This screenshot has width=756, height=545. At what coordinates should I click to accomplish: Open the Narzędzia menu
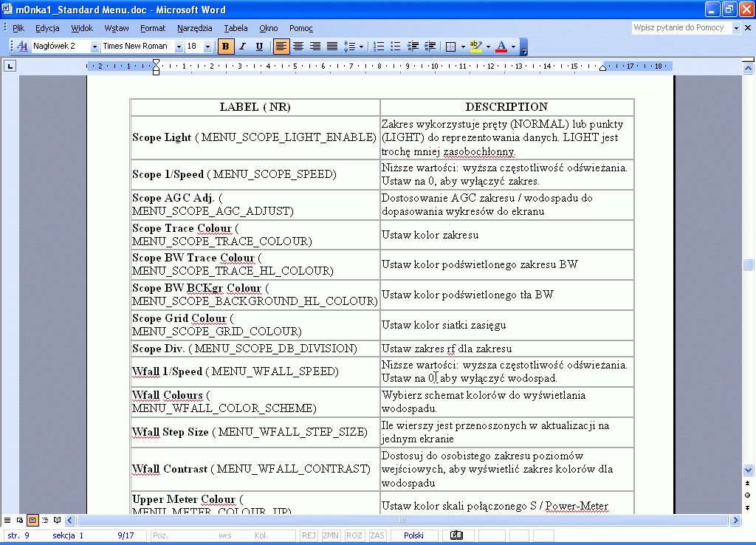[194, 28]
